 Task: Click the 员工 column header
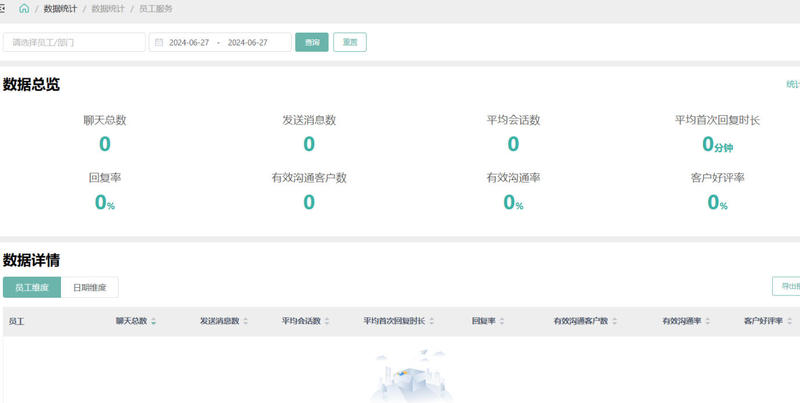tap(16, 321)
